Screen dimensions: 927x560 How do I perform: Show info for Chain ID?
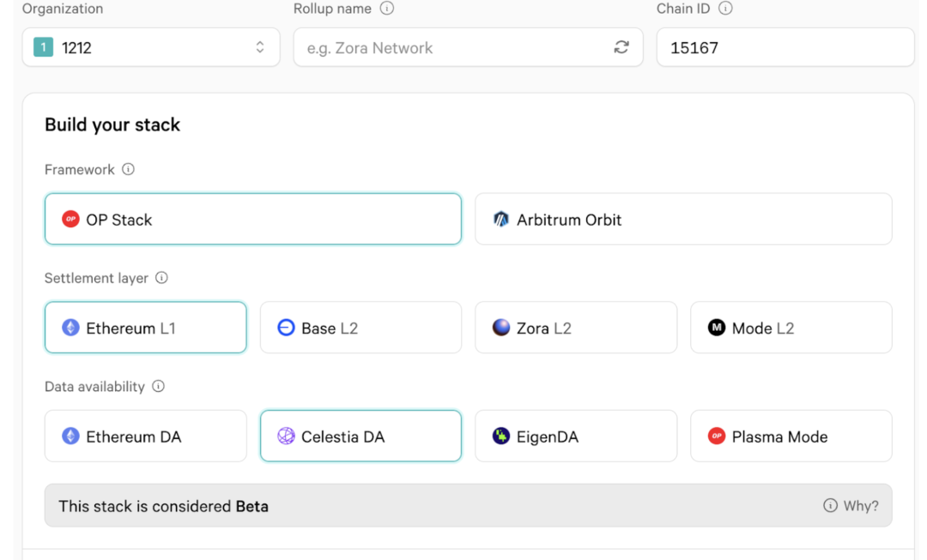click(x=725, y=9)
